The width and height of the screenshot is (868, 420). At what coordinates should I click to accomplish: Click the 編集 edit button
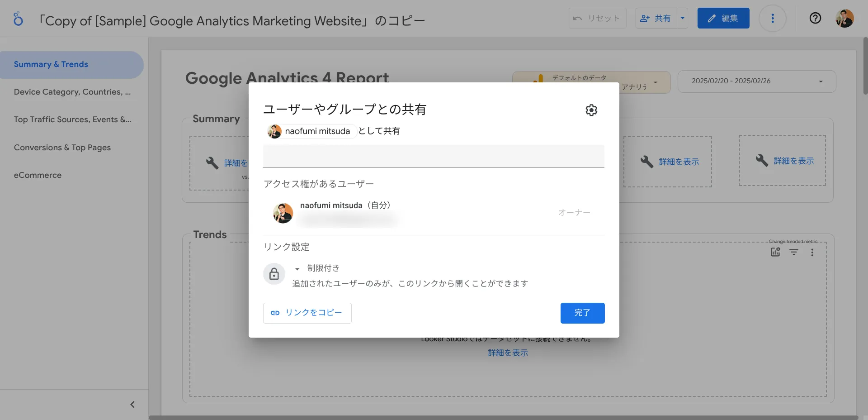(723, 18)
